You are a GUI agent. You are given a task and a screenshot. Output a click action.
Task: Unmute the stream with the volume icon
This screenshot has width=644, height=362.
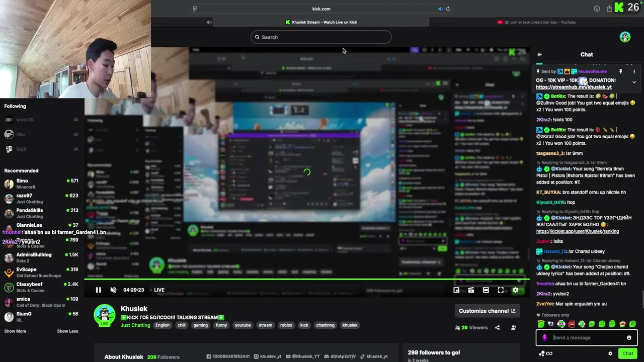113,290
